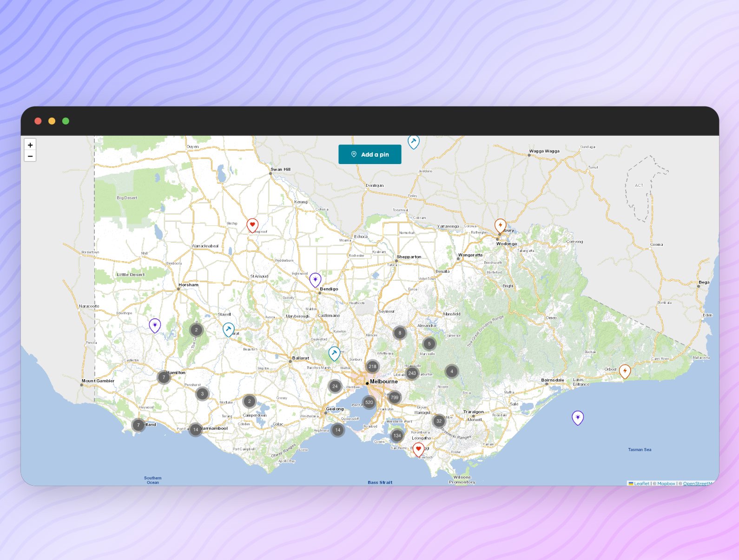Select the orange lightning pin near Orbost
Screen dimensions: 739x560
pos(625,371)
